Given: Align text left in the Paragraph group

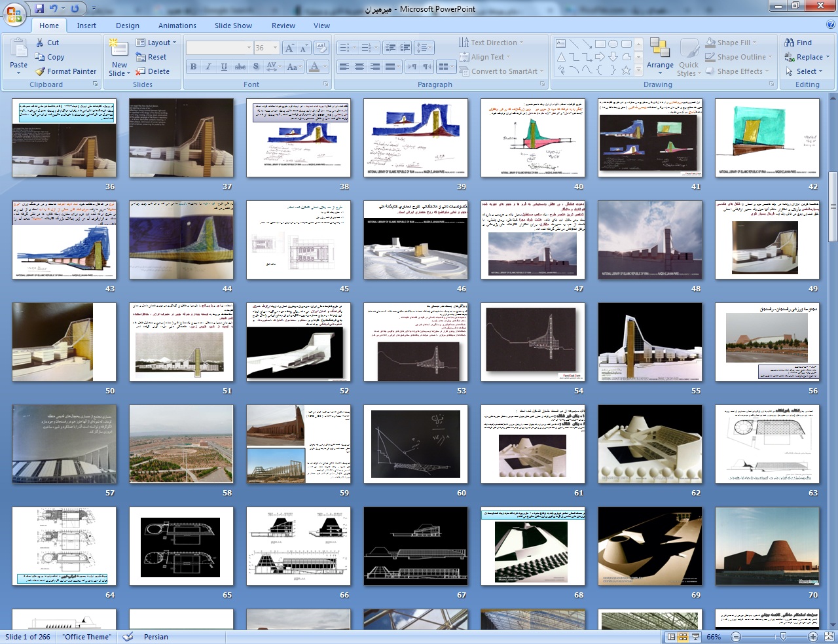Looking at the screenshot, I should (344, 67).
